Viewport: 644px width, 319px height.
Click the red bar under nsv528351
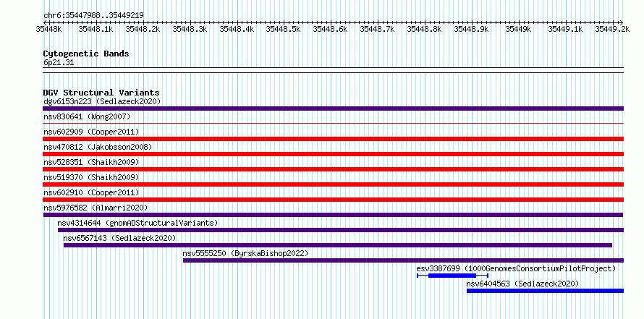click(x=333, y=169)
